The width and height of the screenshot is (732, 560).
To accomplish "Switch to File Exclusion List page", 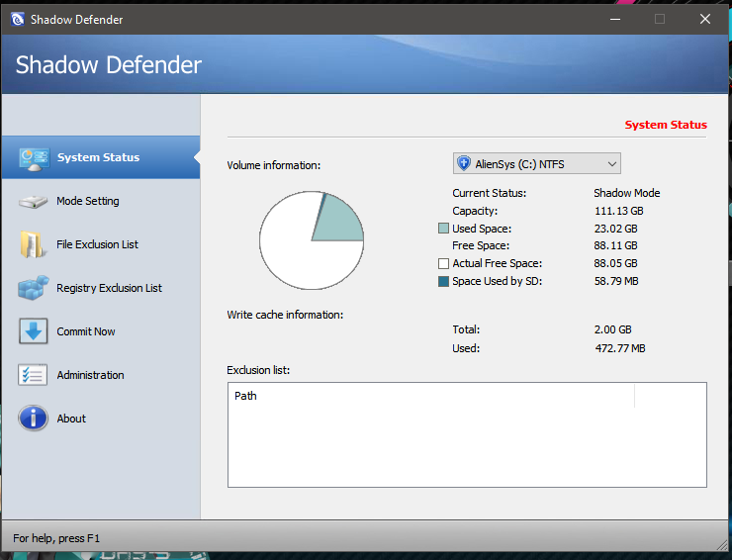I will coord(97,244).
